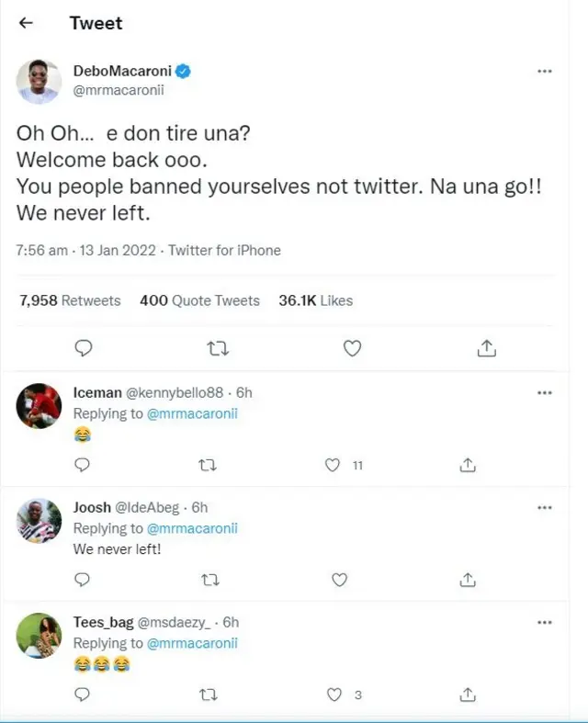This screenshot has height=723, width=588.
Task: Share DeboMacaroni's main tweet
Action: [x=487, y=348]
